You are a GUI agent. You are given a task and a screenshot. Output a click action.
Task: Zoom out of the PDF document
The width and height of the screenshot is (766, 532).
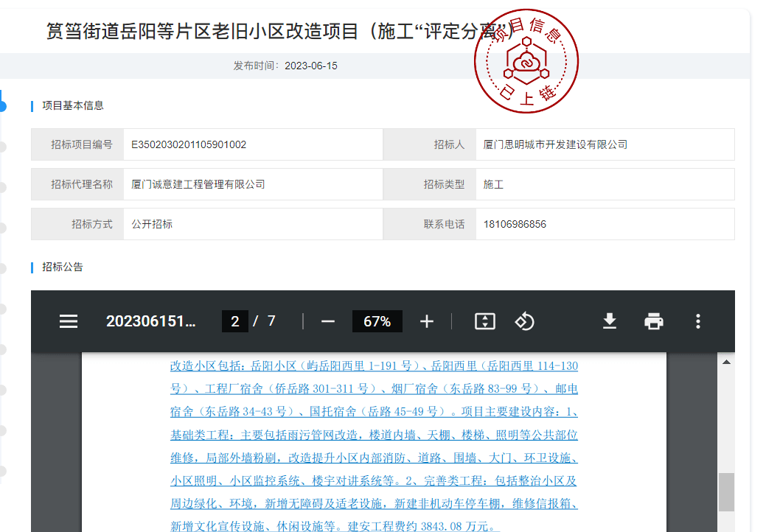pyautogui.click(x=328, y=321)
